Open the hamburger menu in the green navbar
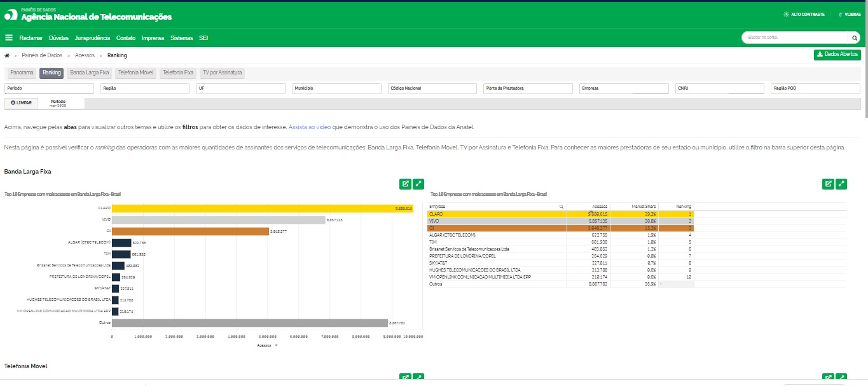The image size is (868, 386). click(x=9, y=38)
